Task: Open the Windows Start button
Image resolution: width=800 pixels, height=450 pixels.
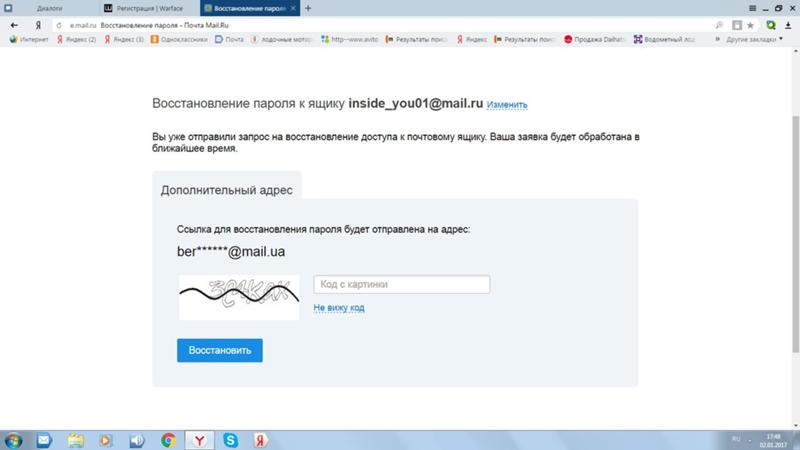Action: (13, 440)
